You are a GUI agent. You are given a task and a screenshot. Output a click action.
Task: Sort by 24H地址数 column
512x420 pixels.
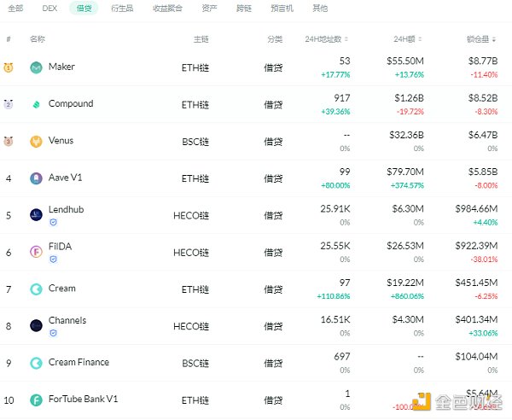328,39
